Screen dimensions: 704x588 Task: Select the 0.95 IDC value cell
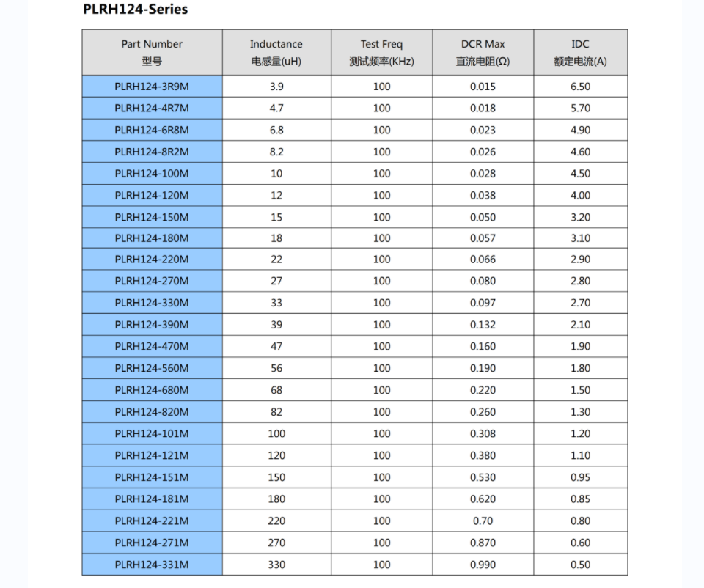(x=580, y=477)
